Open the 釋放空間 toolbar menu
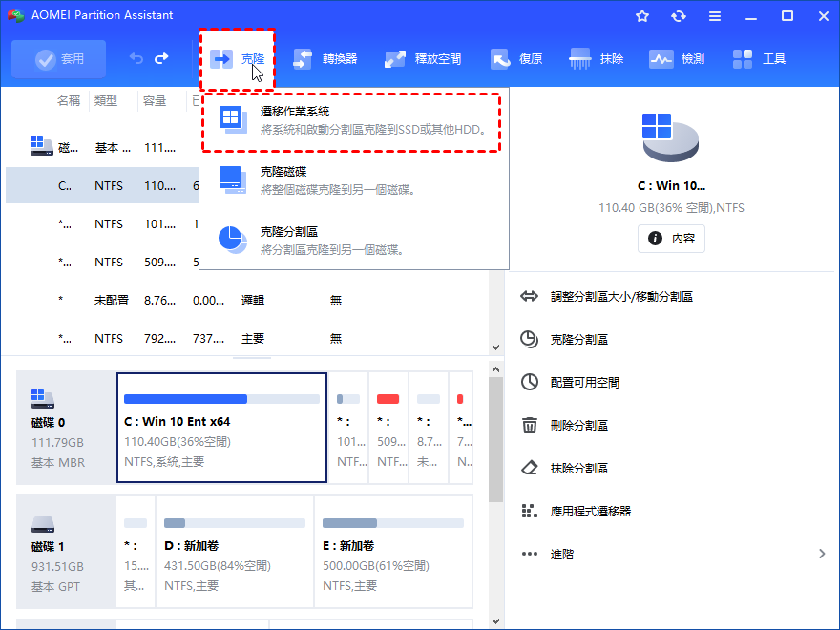840x630 pixels. coord(423,59)
